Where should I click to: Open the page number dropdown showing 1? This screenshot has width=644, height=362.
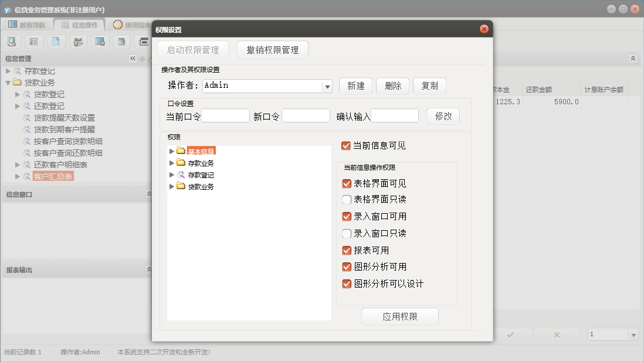(633, 335)
